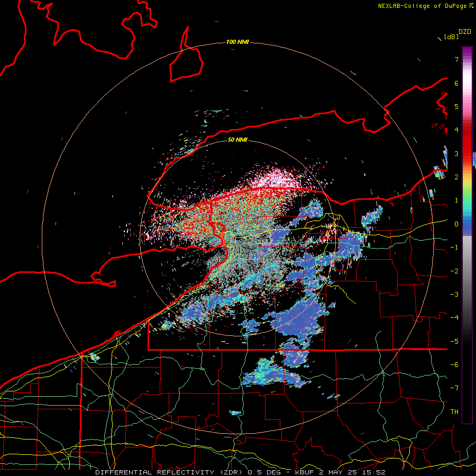This screenshot has height=476, width=476.
Task: Click the 1 value on color scale
Action: click(456, 200)
